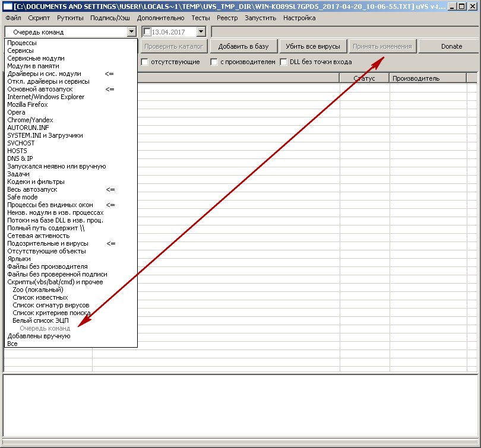481x448 pixels.
Task: Click the Donate button
Action: point(451,46)
